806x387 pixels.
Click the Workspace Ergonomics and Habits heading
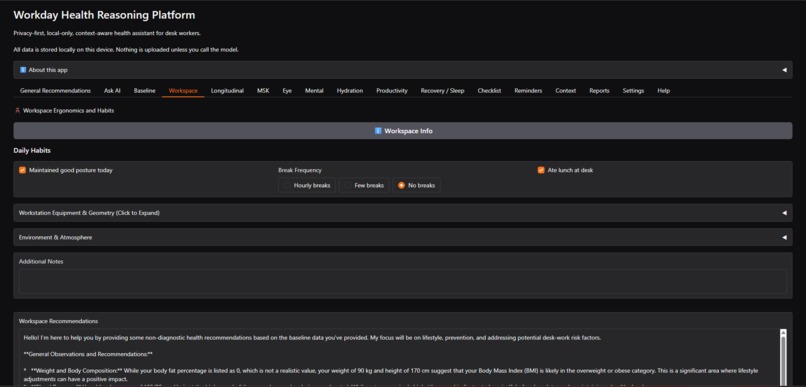point(68,110)
